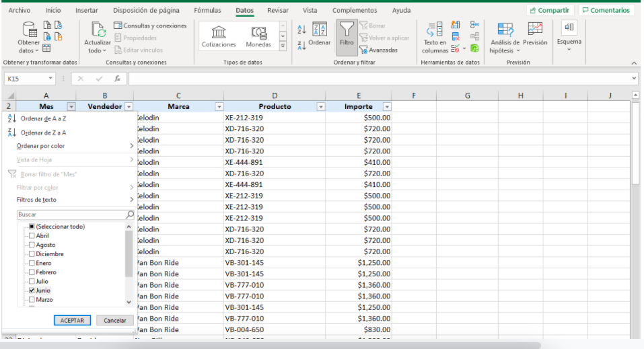Click the recent sources clock document icon
This screenshot has height=349, width=644.
tap(59, 26)
